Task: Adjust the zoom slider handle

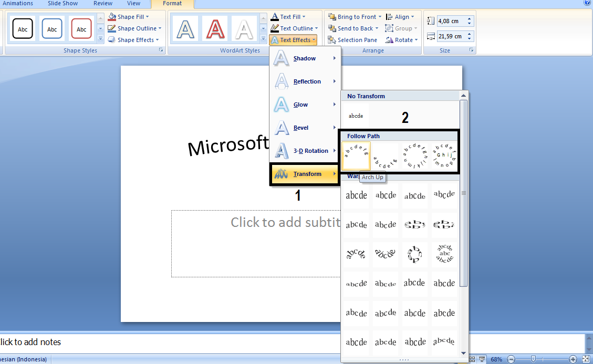Action: pyautogui.click(x=533, y=359)
